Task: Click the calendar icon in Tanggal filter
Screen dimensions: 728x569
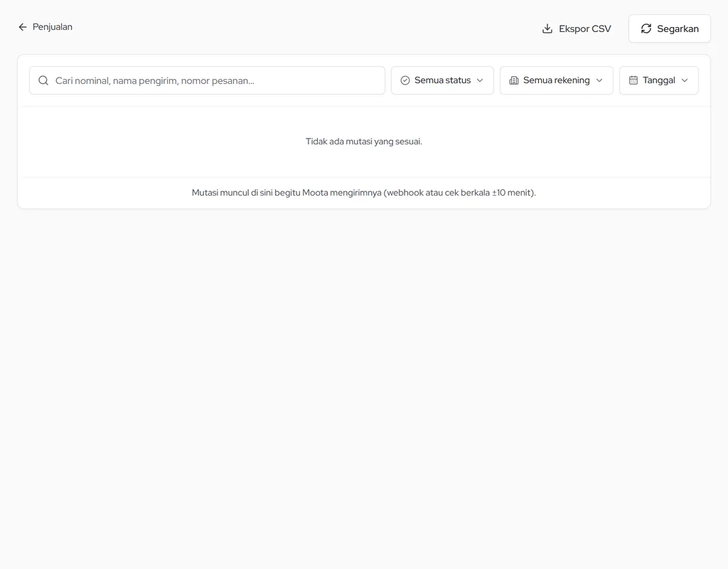Action: click(x=633, y=80)
